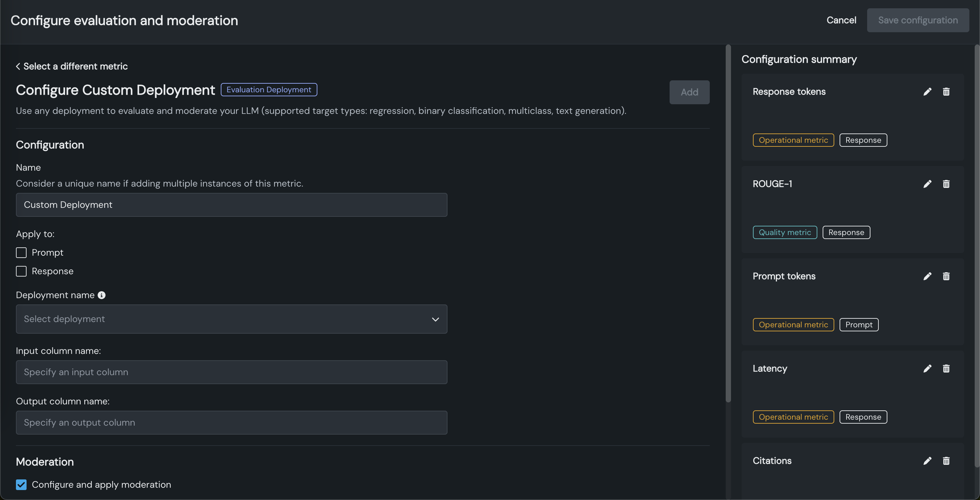Uncheck Configure and apply moderation

point(21,484)
